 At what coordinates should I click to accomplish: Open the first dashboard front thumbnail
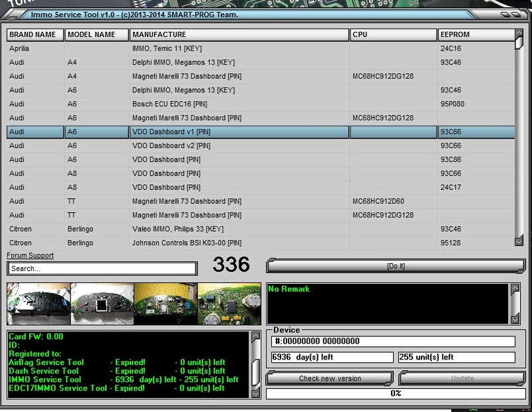pyautogui.click(x=39, y=304)
